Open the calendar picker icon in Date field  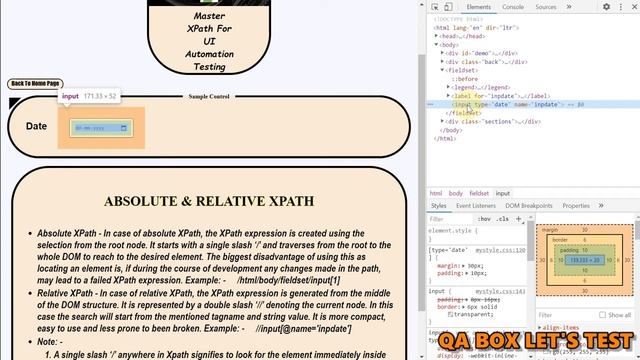124,128
